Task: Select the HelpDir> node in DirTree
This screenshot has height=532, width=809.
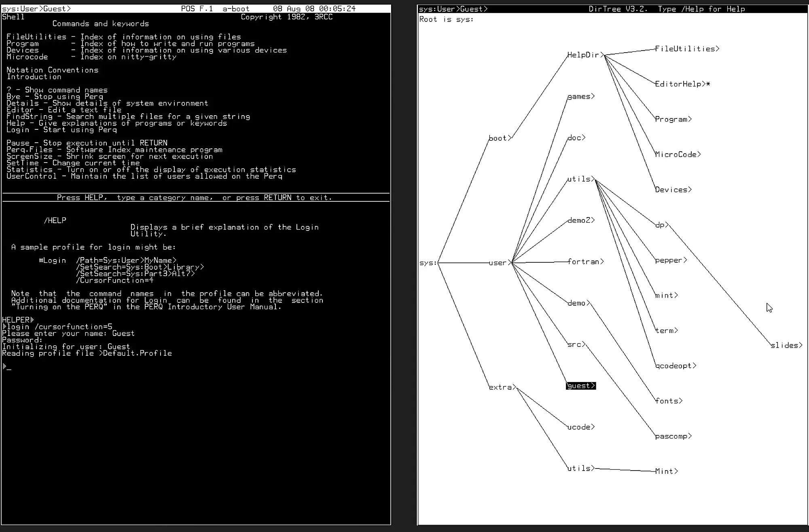Action: click(585, 55)
